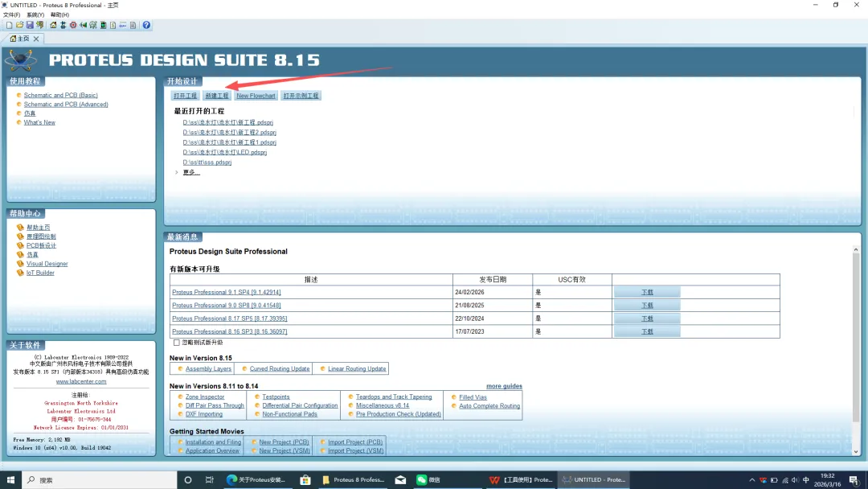Go to Home Page via toolbar house icon
This screenshot has height=489, width=868.
53,25
